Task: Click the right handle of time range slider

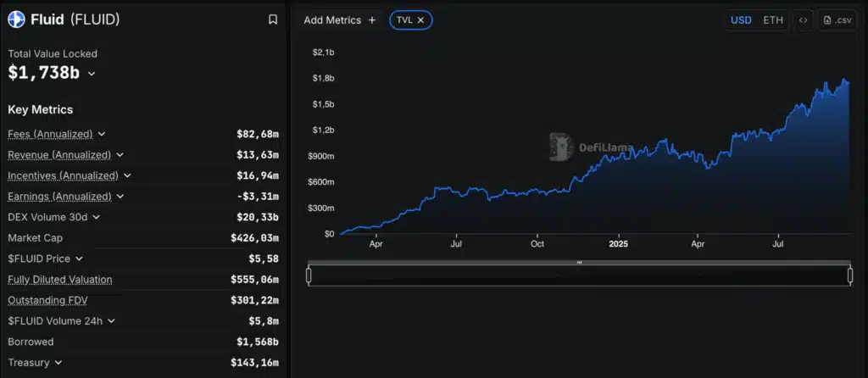Action: coord(849,275)
